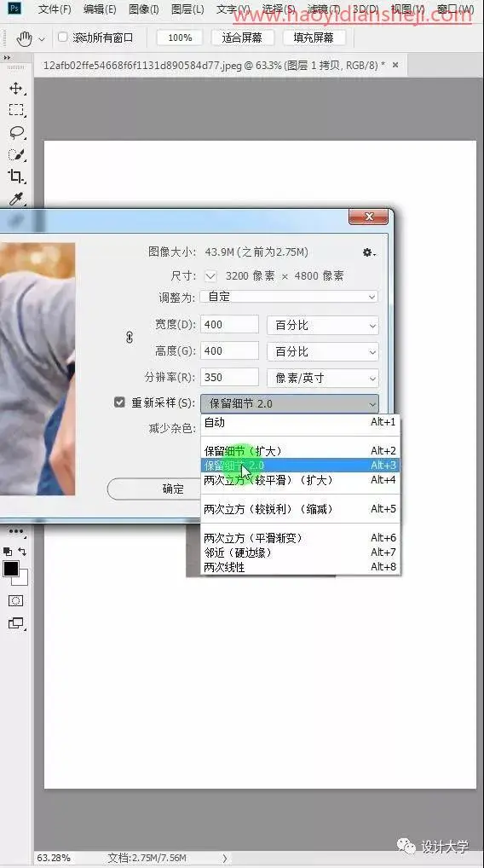Screen dimensions: 484x868
Task: Toggle constrain proportions chain link icon
Action: (x=130, y=337)
